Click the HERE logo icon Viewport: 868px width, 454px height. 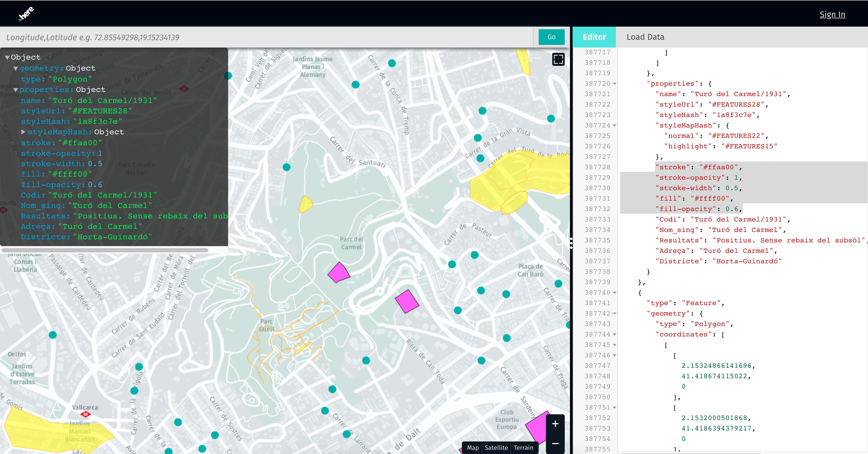point(26,14)
